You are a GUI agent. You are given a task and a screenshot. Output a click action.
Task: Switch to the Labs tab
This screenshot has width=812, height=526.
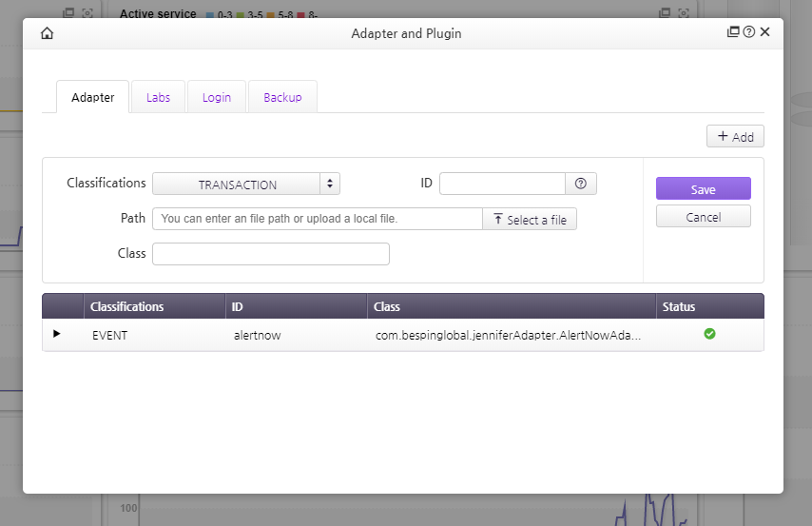158,97
